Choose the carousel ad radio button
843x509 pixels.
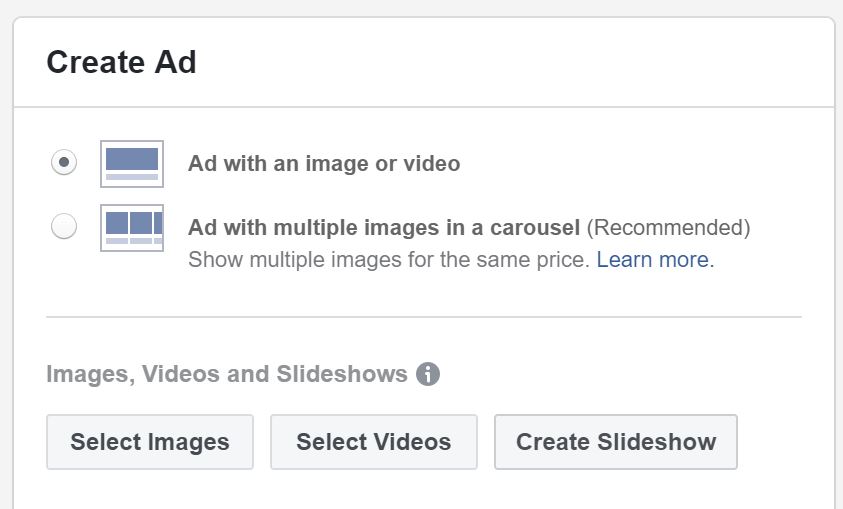(64, 227)
